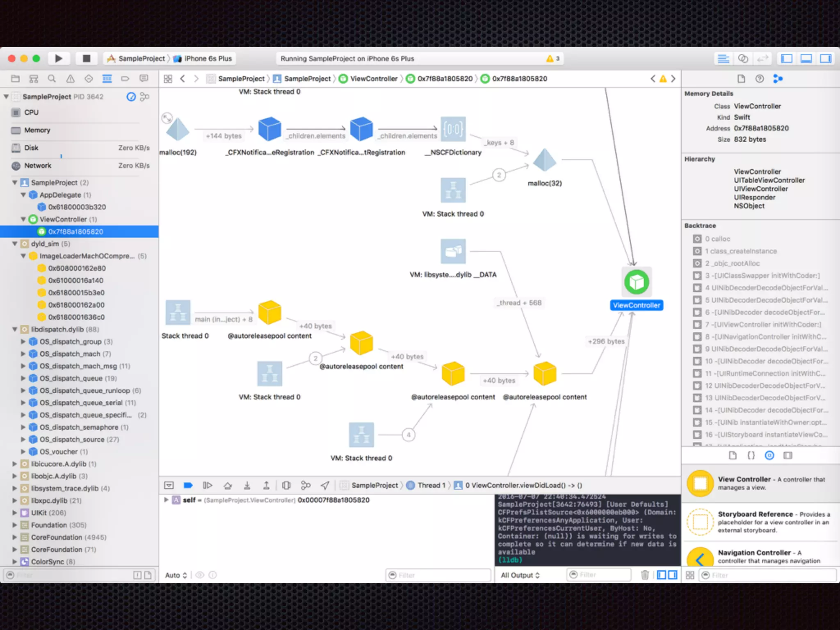Open the Debug navigator tab
Screen dimensions: 840x630
pos(107,79)
